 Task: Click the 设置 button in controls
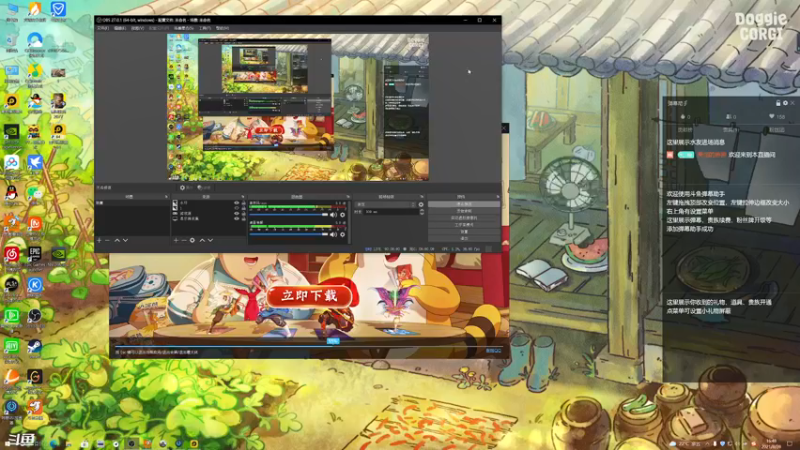tap(464, 232)
